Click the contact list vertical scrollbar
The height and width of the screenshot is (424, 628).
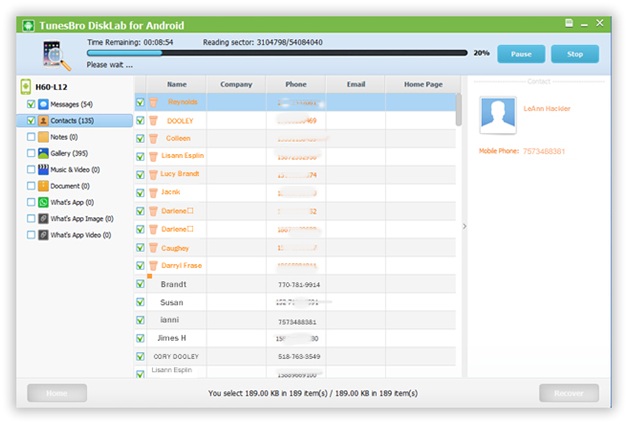(x=458, y=110)
